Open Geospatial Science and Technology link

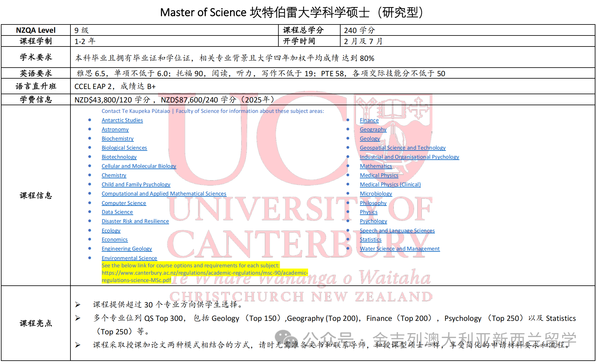403,148
